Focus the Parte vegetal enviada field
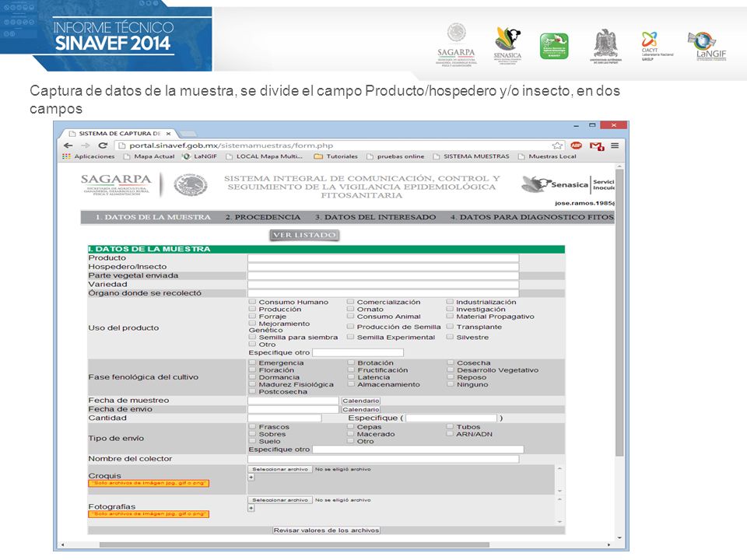 point(383,275)
